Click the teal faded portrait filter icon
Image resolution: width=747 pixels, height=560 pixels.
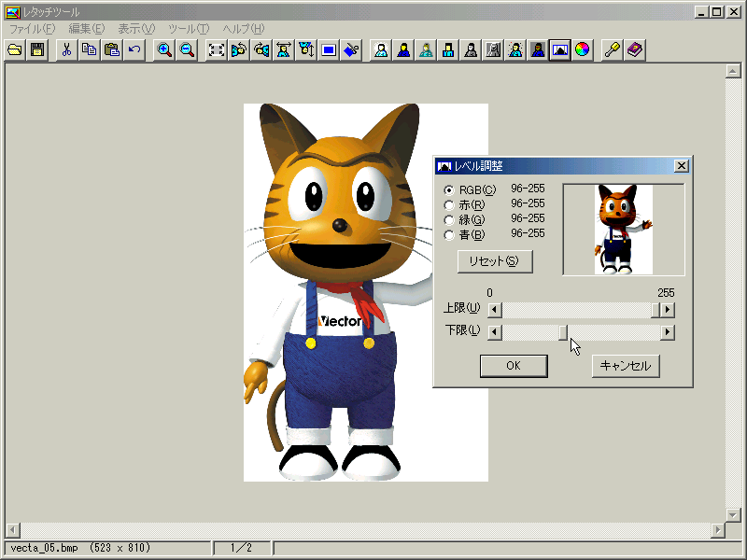coord(426,49)
